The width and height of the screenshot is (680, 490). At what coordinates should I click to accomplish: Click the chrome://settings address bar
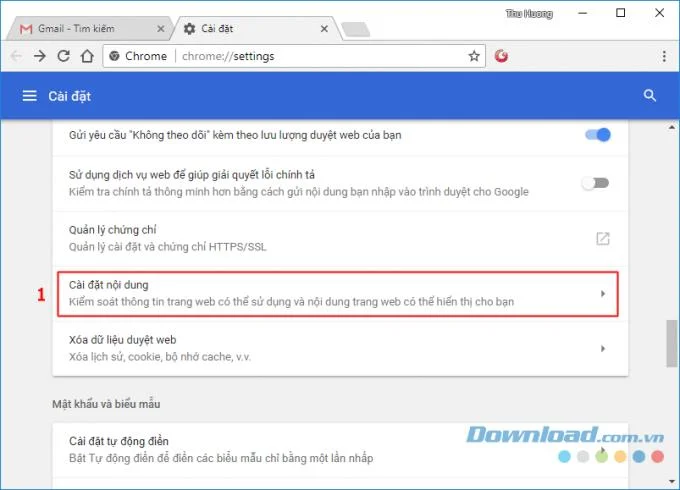(x=294, y=56)
